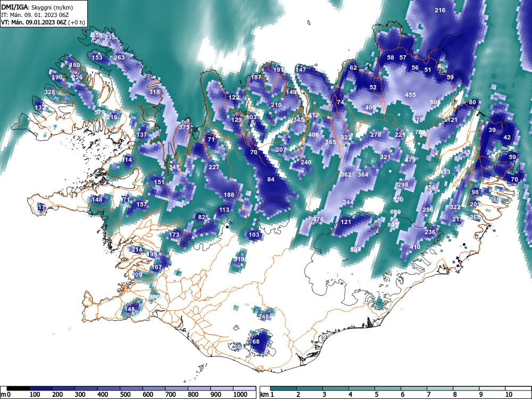Image resolution: width=532 pixels, height=399 pixels.
Task: Click the reading 866 near the southwest roads
Action: [x=154, y=297]
